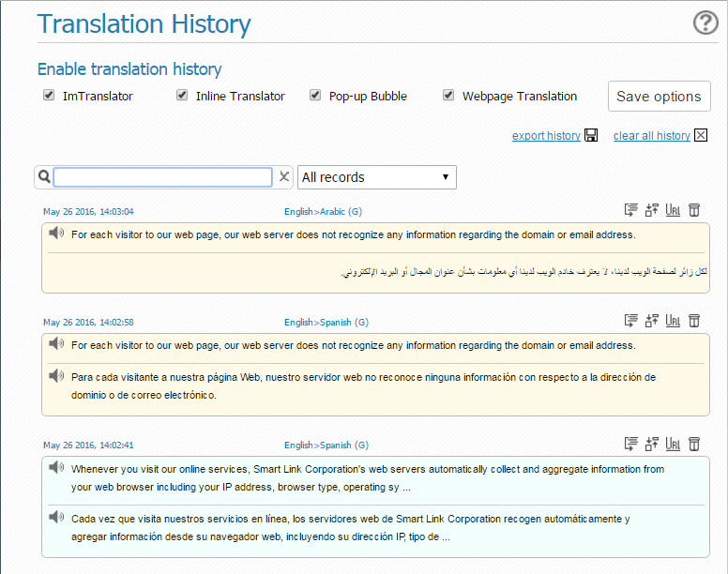
Task: Toggle the Webpage Translation checkbox
Action: click(x=448, y=95)
